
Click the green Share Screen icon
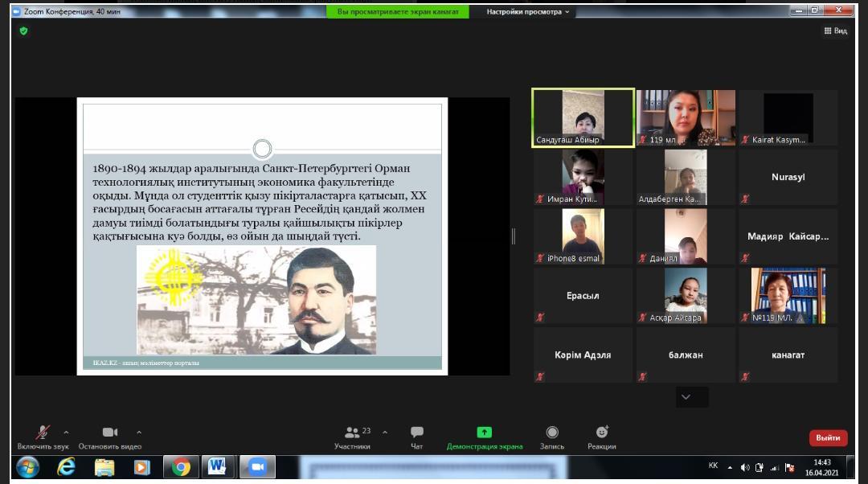pyautogui.click(x=484, y=433)
